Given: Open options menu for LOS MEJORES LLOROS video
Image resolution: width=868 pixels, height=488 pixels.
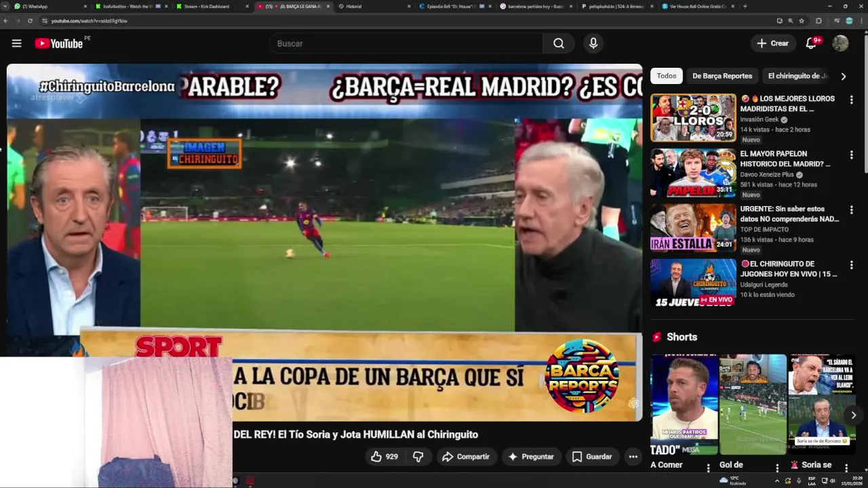Looking at the screenshot, I should (x=851, y=100).
